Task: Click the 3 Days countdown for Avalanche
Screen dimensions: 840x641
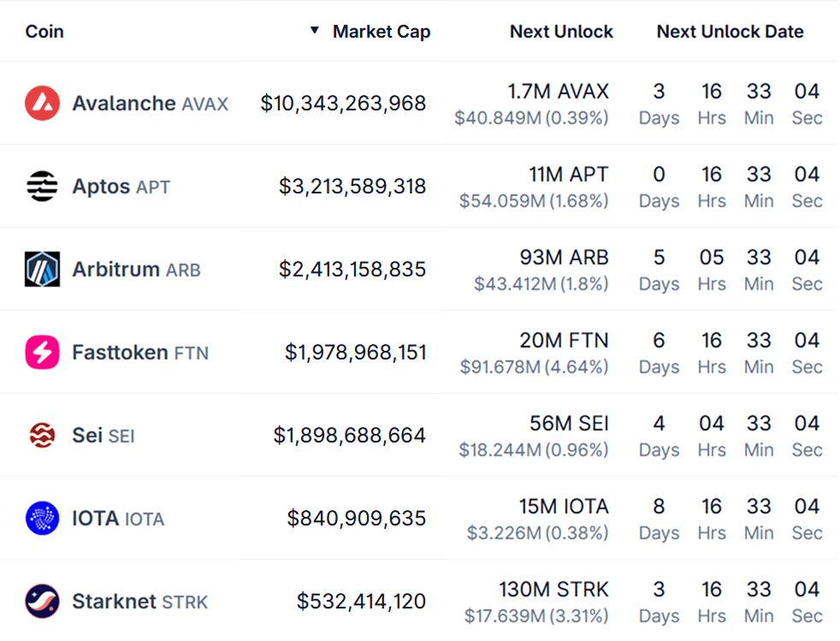Action: coord(659,104)
